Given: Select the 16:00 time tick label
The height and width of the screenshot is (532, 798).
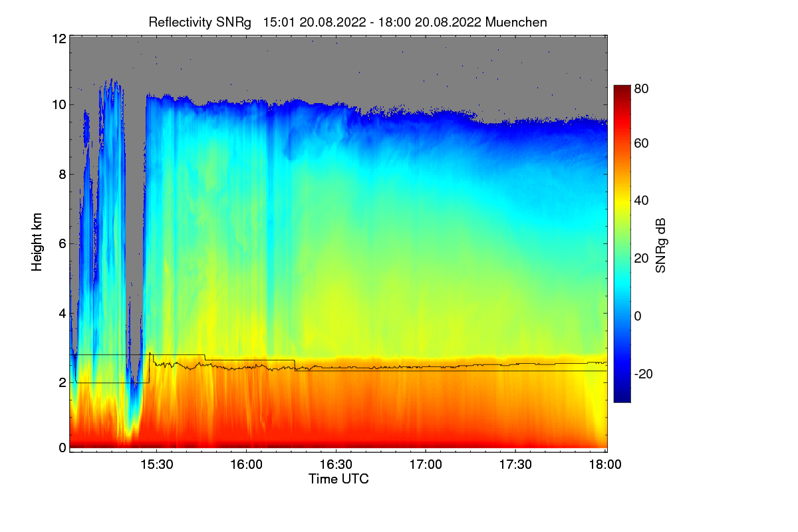Looking at the screenshot, I should [x=247, y=465].
